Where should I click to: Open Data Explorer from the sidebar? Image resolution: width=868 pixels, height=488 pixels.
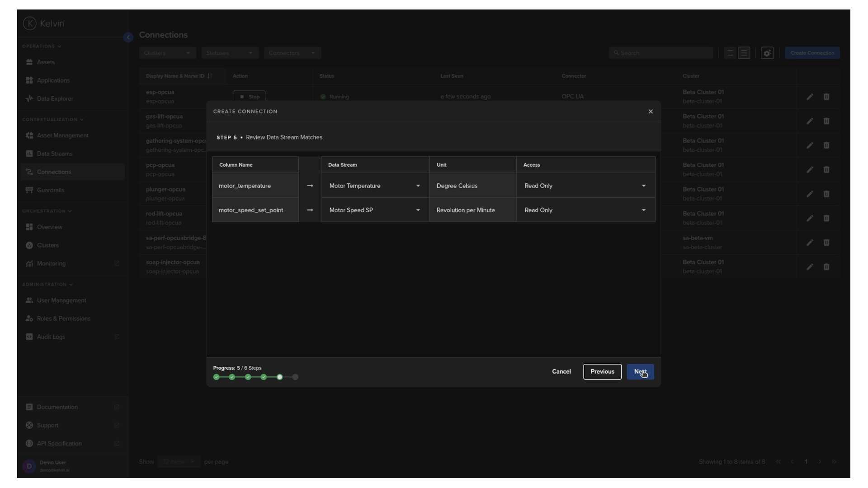[x=55, y=99]
